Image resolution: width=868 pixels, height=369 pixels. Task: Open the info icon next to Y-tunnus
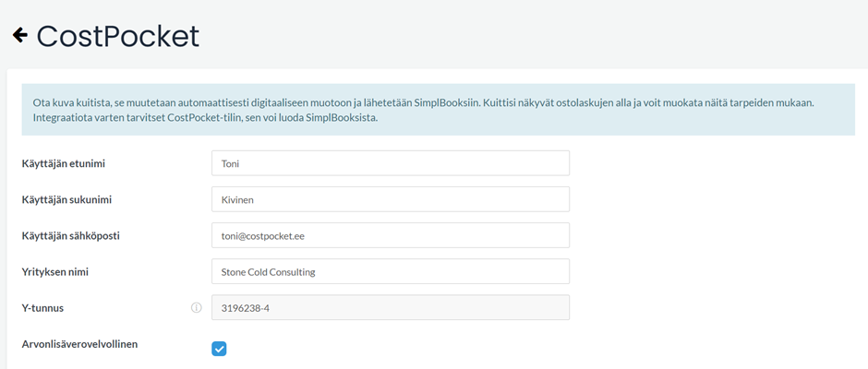196,307
